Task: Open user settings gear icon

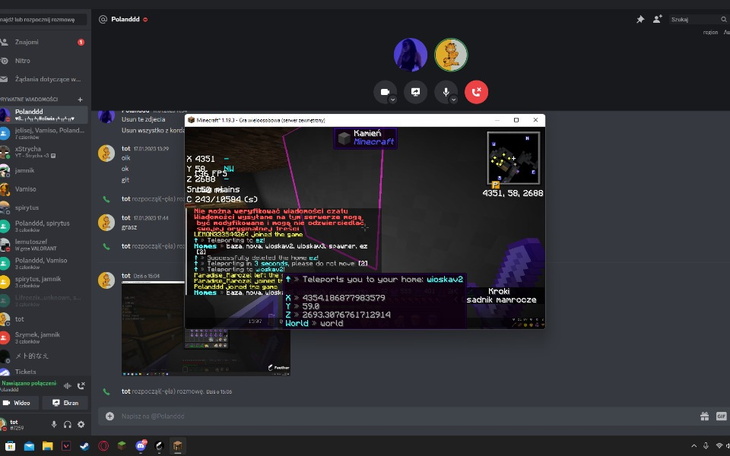Action: pos(81,425)
